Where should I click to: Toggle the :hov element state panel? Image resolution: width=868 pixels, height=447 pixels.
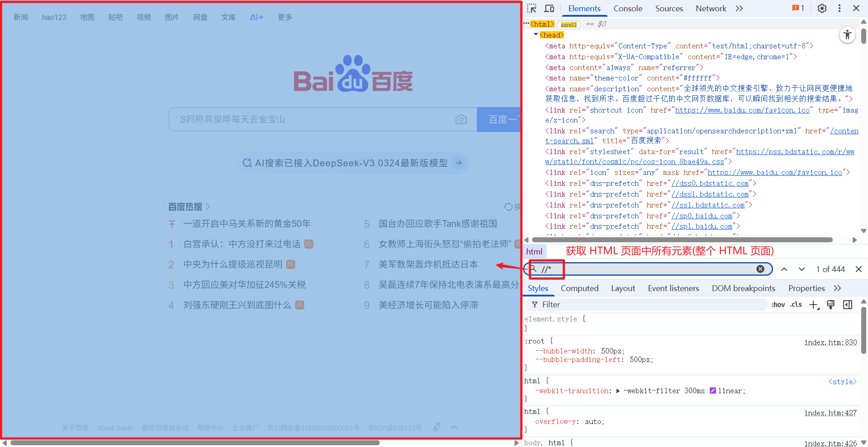(x=778, y=305)
